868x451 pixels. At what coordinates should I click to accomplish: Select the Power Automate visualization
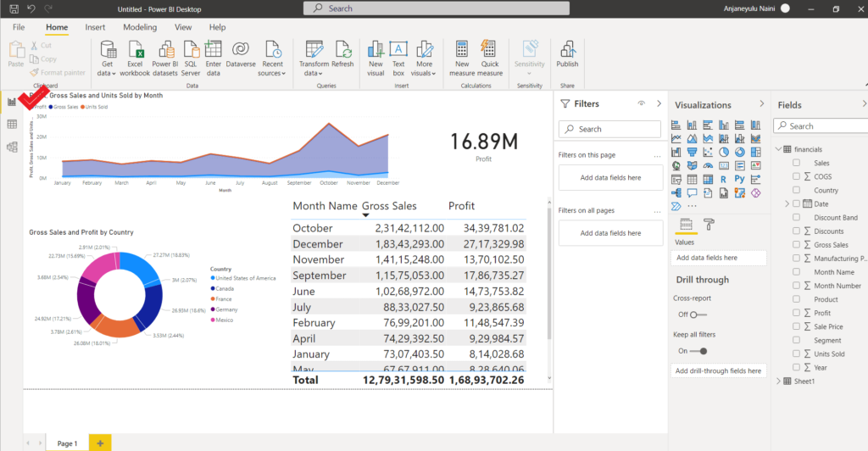pos(676,206)
